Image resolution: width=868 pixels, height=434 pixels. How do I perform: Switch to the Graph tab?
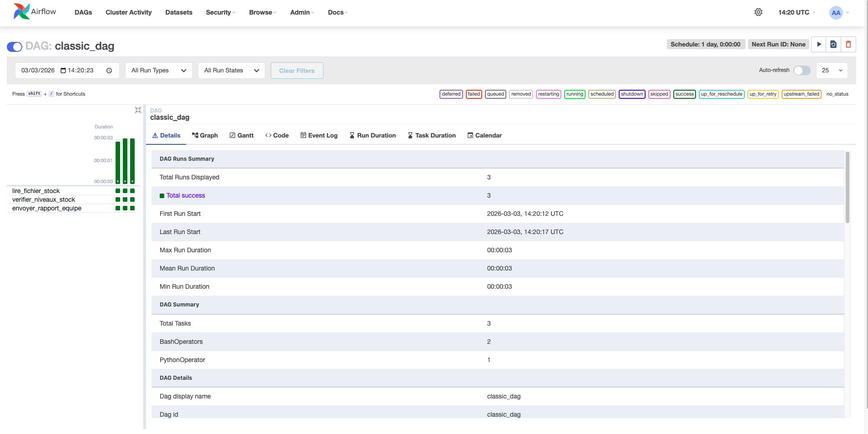[x=205, y=136]
